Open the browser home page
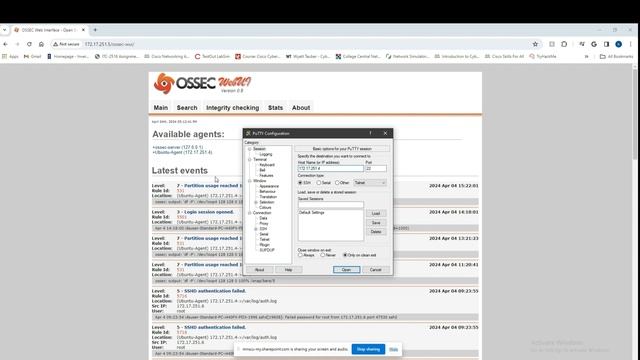640x360 pixels. coord(41,44)
